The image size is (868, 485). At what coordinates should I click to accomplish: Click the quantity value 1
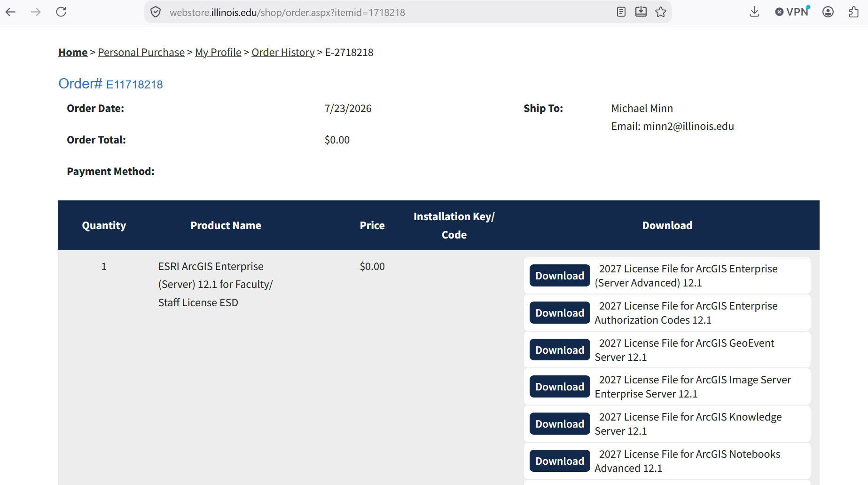[x=104, y=267]
